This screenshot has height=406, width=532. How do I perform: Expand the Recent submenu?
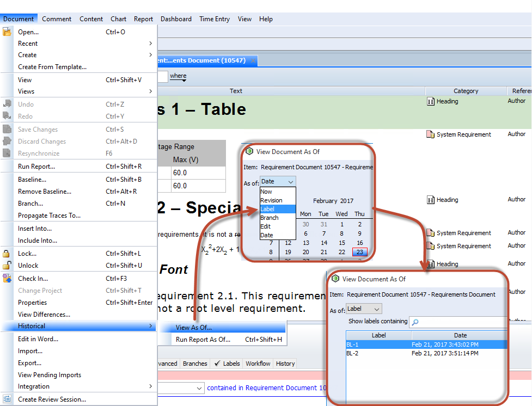point(84,44)
